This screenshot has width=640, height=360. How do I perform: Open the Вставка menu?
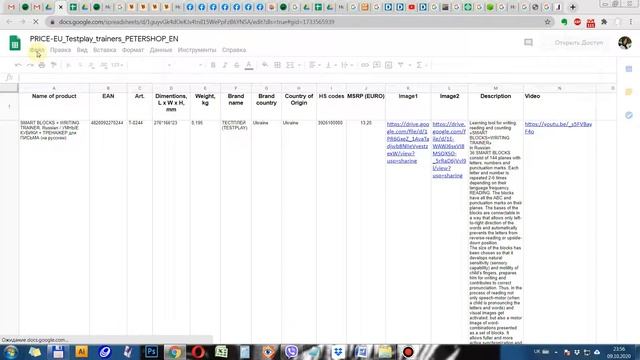coord(104,50)
